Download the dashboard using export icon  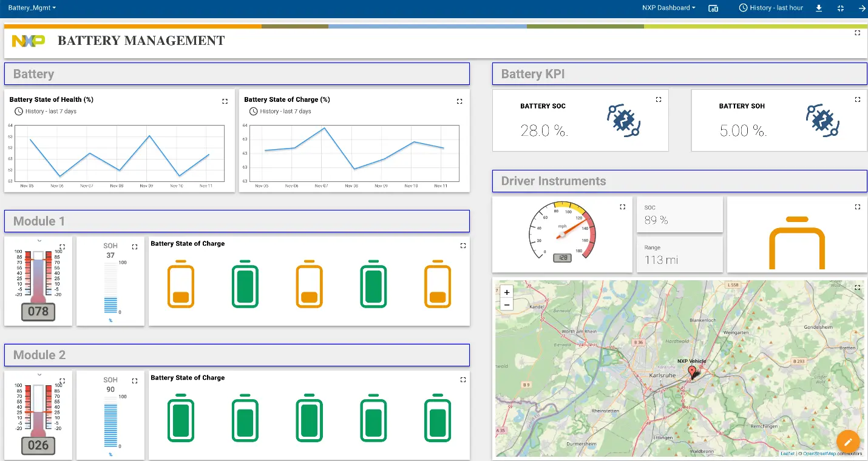point(819,8)
